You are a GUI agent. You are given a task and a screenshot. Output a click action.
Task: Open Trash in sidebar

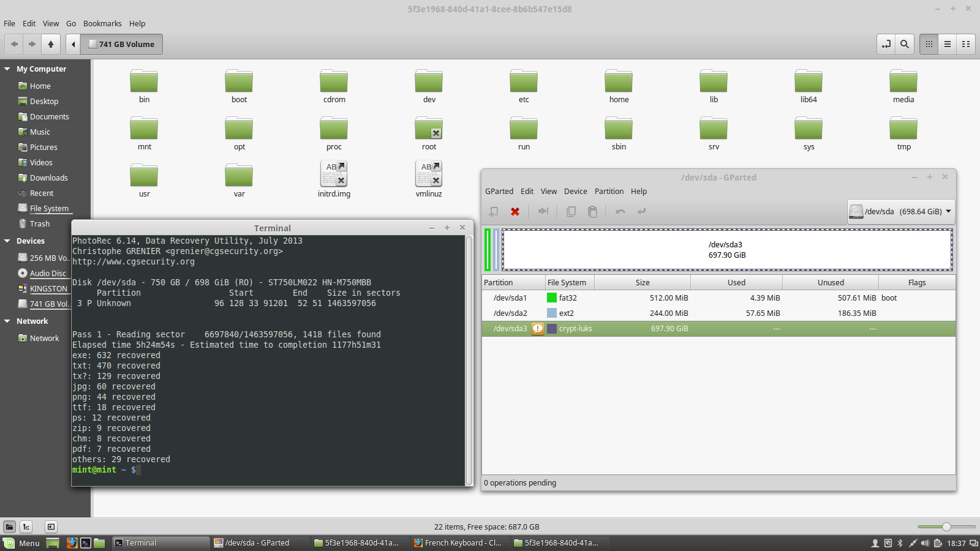click(x=40, y=224)
